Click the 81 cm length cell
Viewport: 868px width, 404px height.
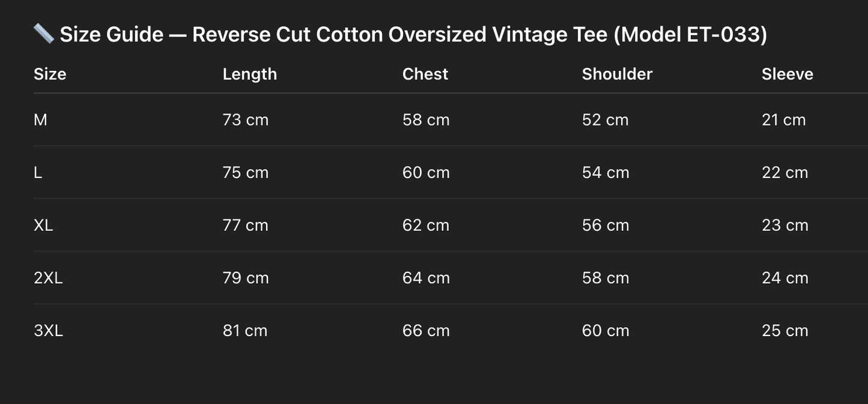tap(245, 331)
